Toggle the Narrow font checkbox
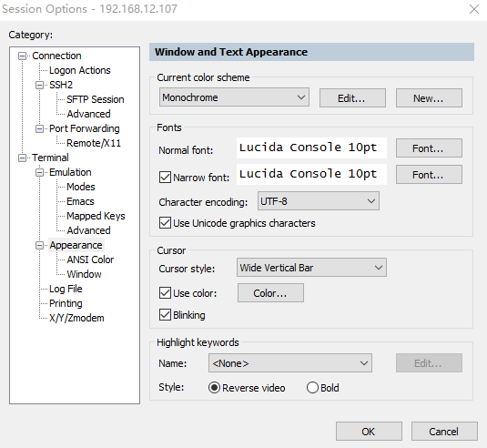The image size is (487, 448). pyautogui.click(x=165, y=178)
